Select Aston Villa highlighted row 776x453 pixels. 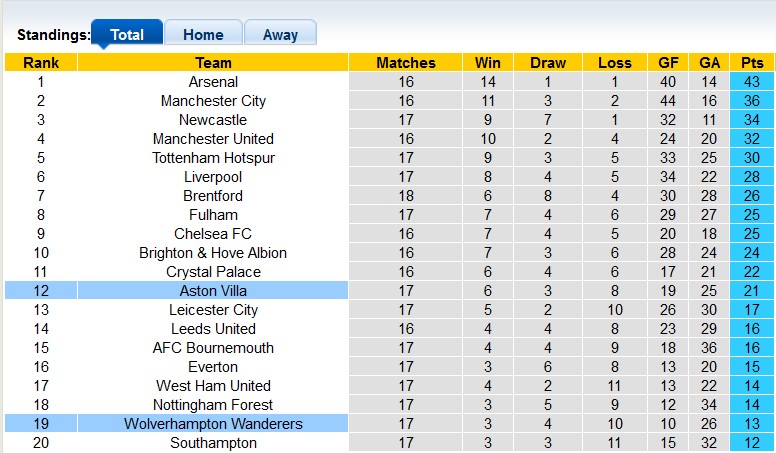213,291
